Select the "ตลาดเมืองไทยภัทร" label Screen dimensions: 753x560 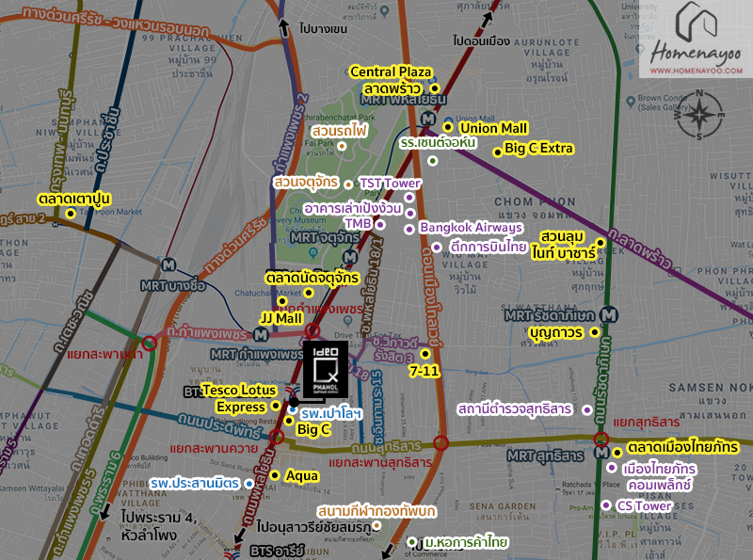point(682,447)
